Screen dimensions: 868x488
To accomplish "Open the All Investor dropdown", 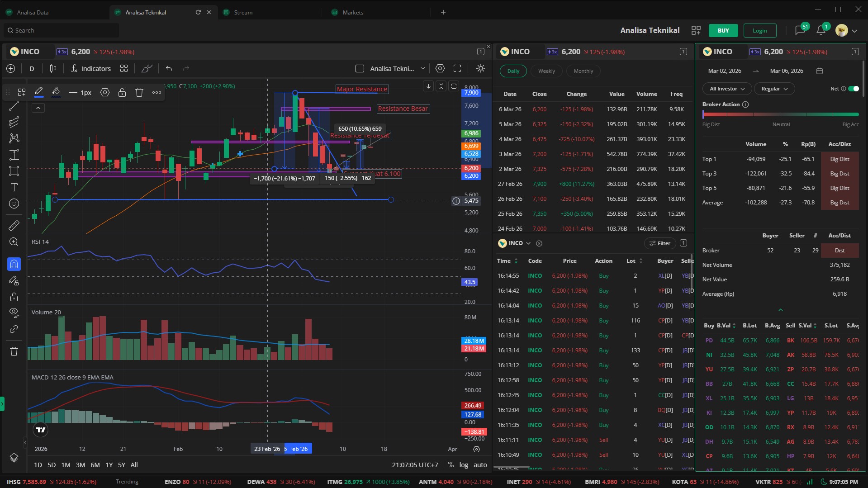I will 727,89.
